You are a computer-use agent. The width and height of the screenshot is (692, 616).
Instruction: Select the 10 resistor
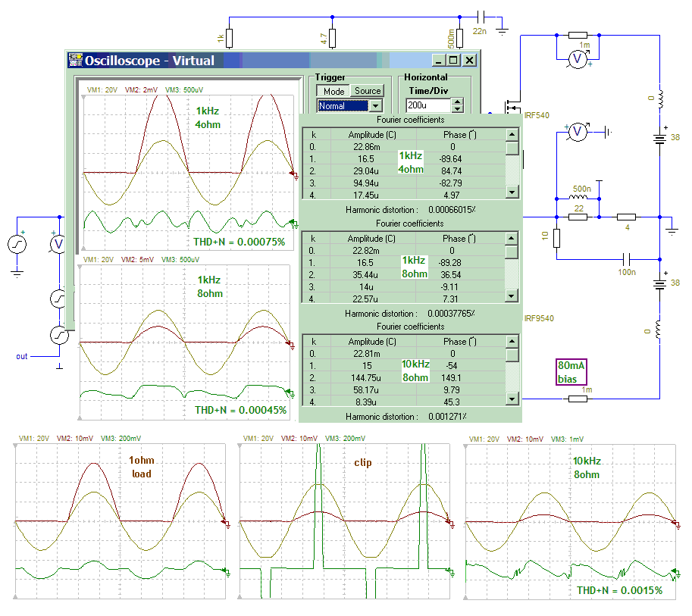click(x=556, y=238)
